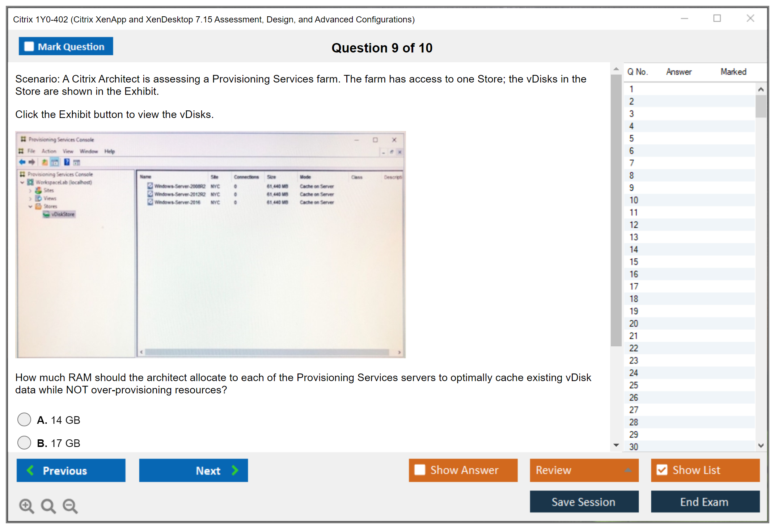
Task: Uncheck the Show List checkbox
Action: pyautogui.click(x=662, y=470)
